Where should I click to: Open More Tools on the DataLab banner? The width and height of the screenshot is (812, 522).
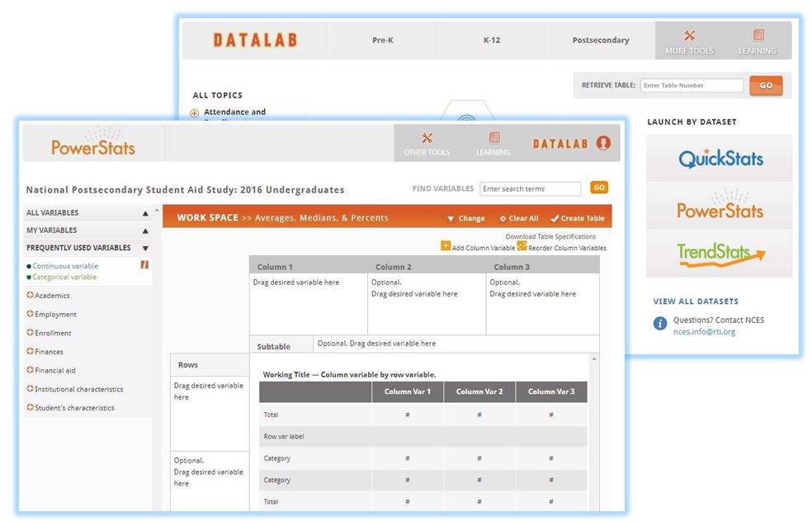[689, 40]
